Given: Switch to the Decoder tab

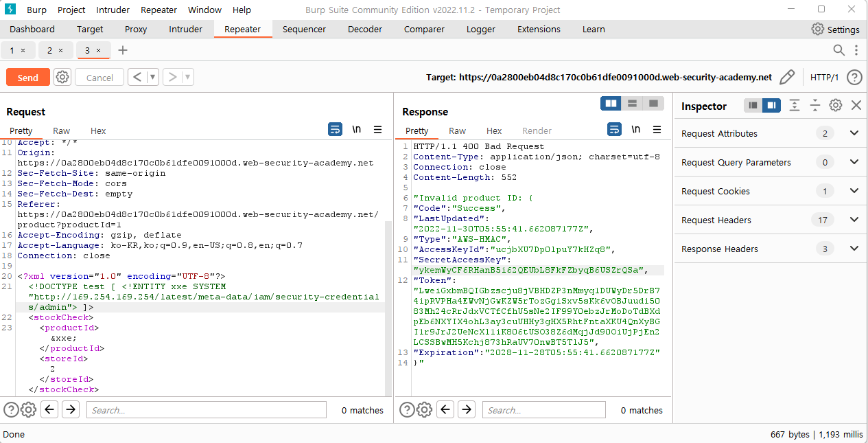Looking at the screenshot, I should pyautogui.click(x=365, y=30).
